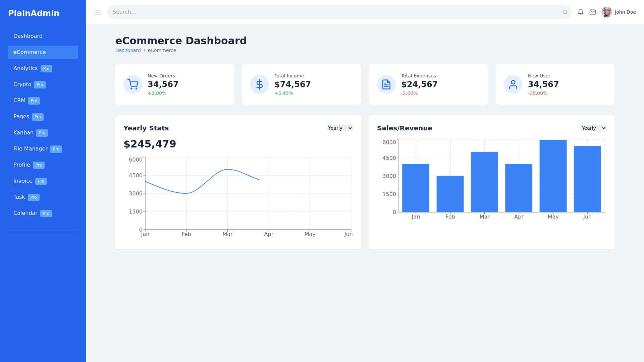Open File Manager sidebar entry
The width and height of the screenshot is (644, 362).
point(31,149)
